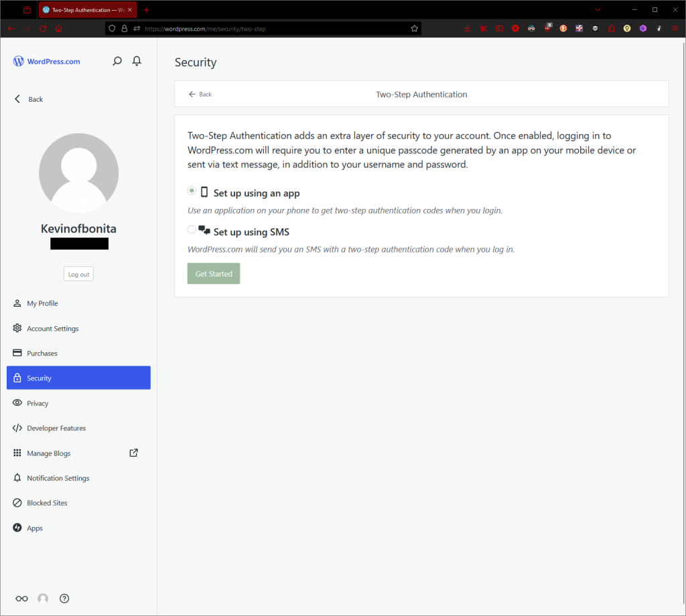The height and width of the screenshot is (616, 686).
Task: Click the help question mark icon
Action: (64, 599)
